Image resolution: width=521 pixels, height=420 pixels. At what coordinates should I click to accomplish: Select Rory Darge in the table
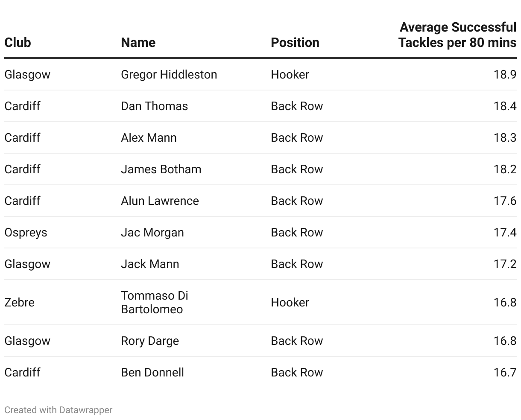click(x=150, y=341)
